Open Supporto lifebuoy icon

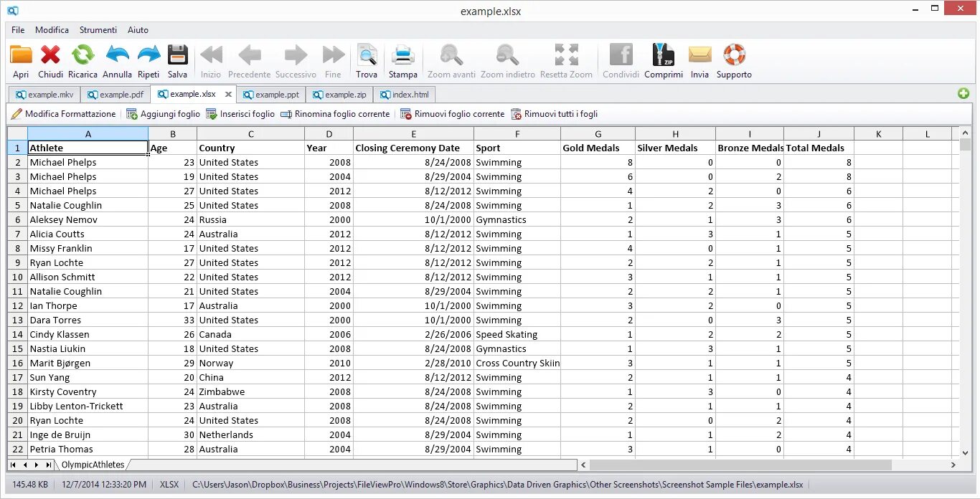click(x=734, y=54)
